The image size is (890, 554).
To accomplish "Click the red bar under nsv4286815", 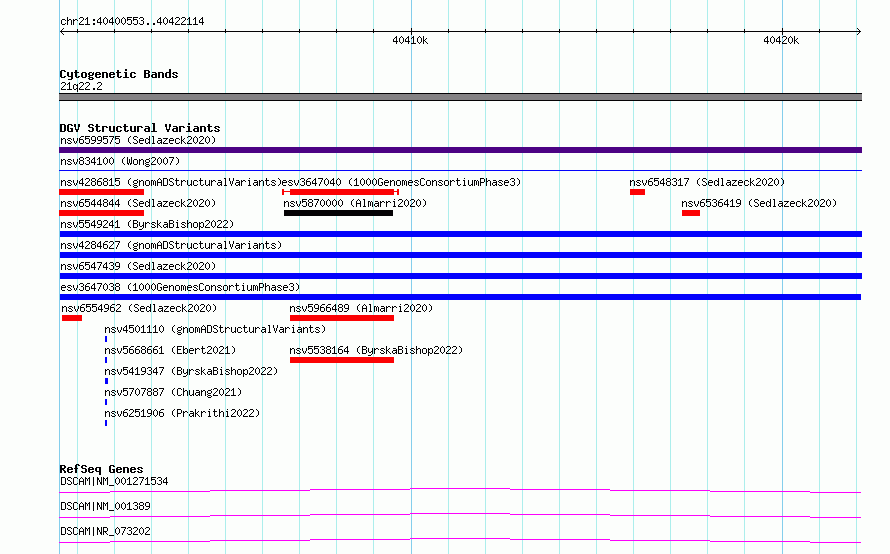I will tap(102, 192).
